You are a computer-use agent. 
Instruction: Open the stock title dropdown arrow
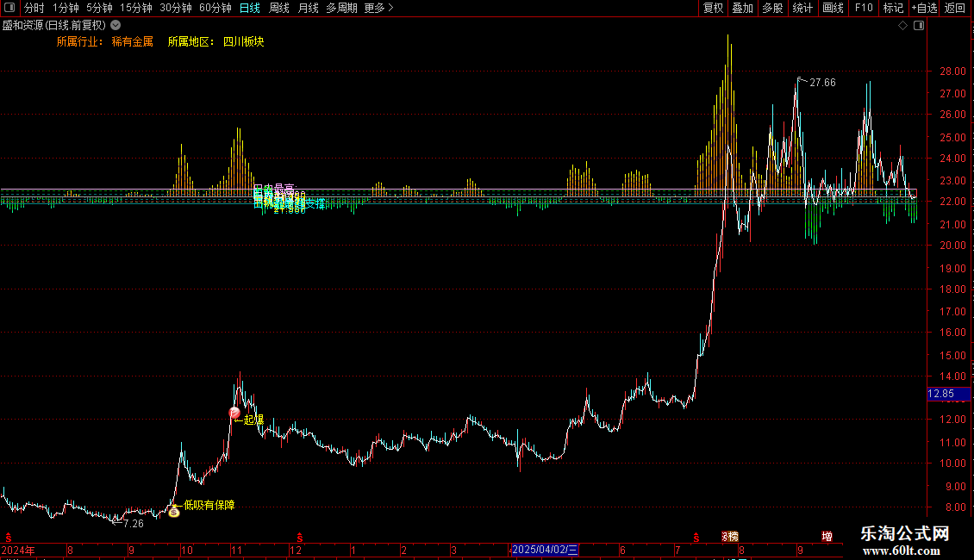116,26
